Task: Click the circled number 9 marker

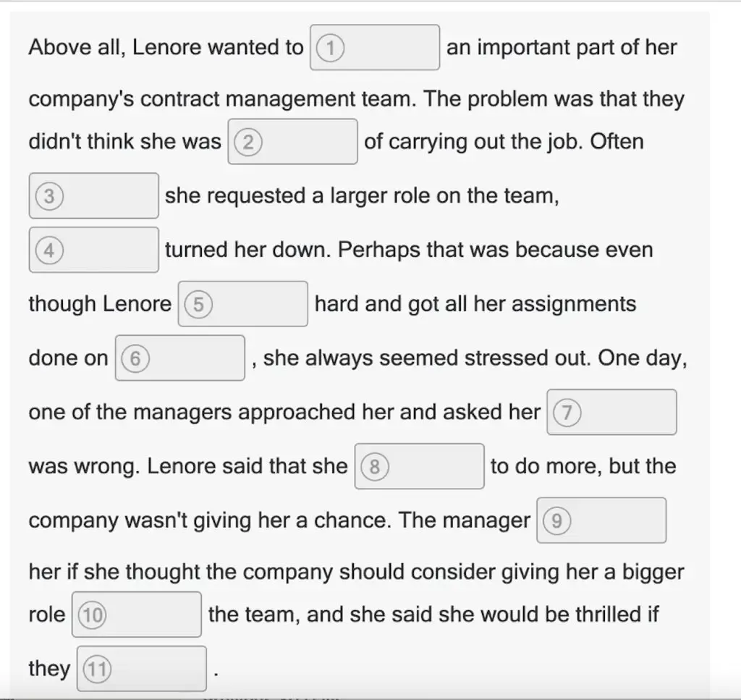Action: (x=556, y=520)
